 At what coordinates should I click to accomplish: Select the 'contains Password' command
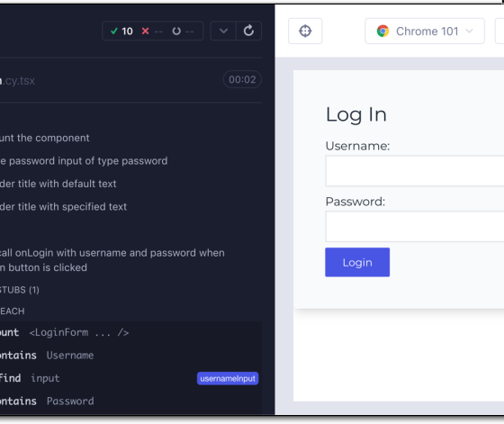point(130,401)
